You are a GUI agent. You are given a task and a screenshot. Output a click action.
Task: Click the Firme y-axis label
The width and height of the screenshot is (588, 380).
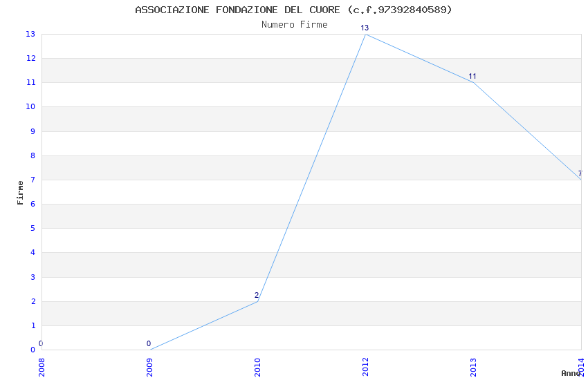20,193
